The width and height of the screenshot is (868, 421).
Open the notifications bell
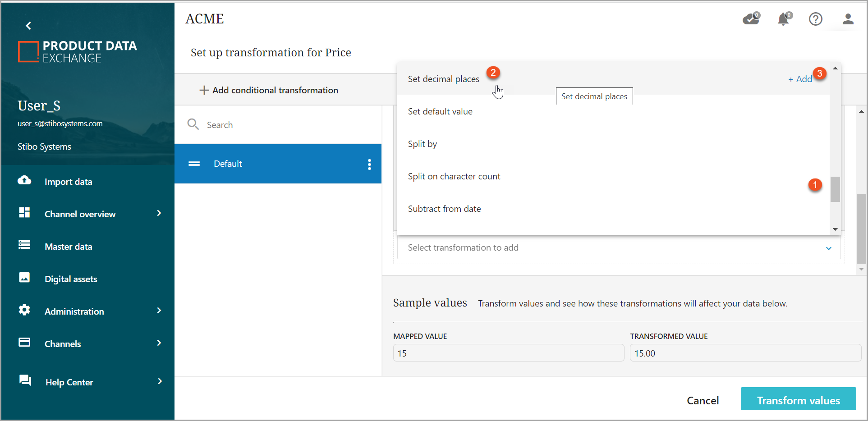[784, 19]
